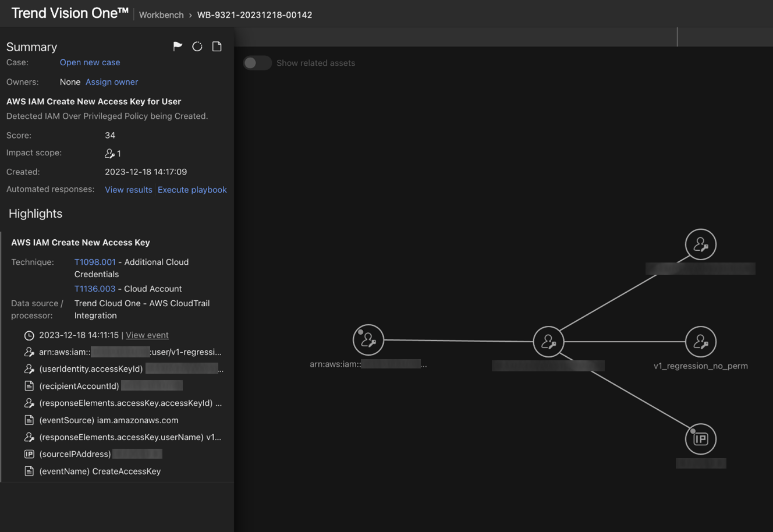Open technique T1098.001 link
Screen dimensions: 773x532
pos(95,262)
